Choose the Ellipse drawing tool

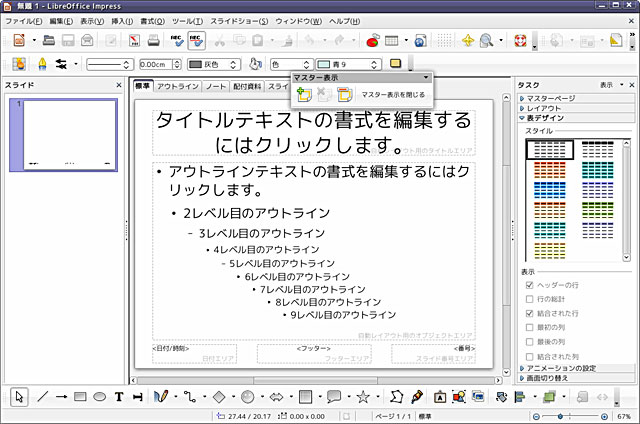pyautogui.click(x=100, y=396)
